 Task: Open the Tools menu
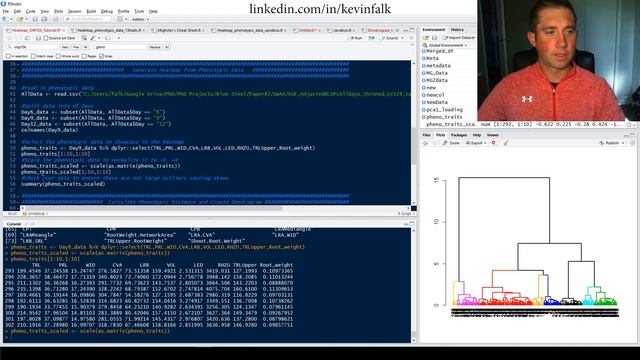[139, 11]
